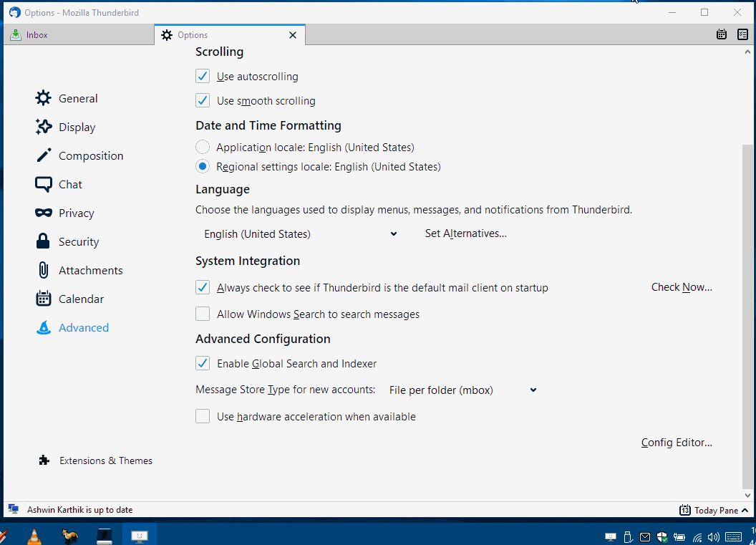This screenshot has width=756, height=545.
Task: Expand the Today Pane arrow in status bar
Action: click(745, 510)
